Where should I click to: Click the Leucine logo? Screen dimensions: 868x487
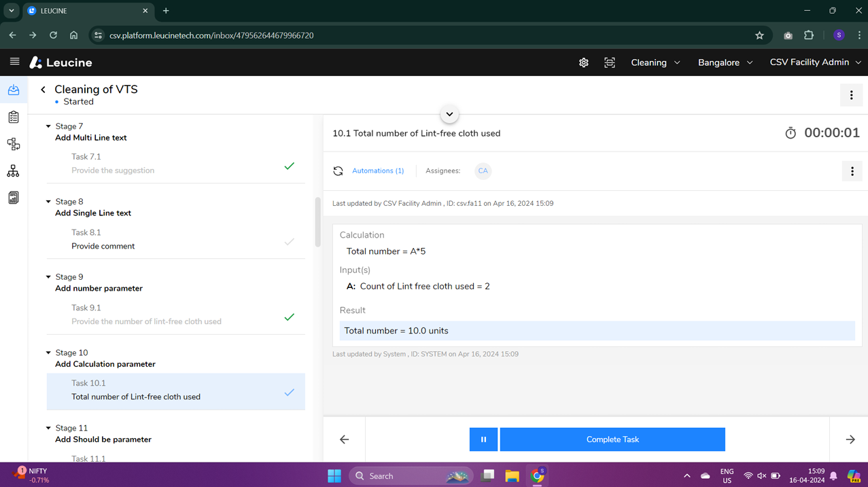[x=60, y=62]
